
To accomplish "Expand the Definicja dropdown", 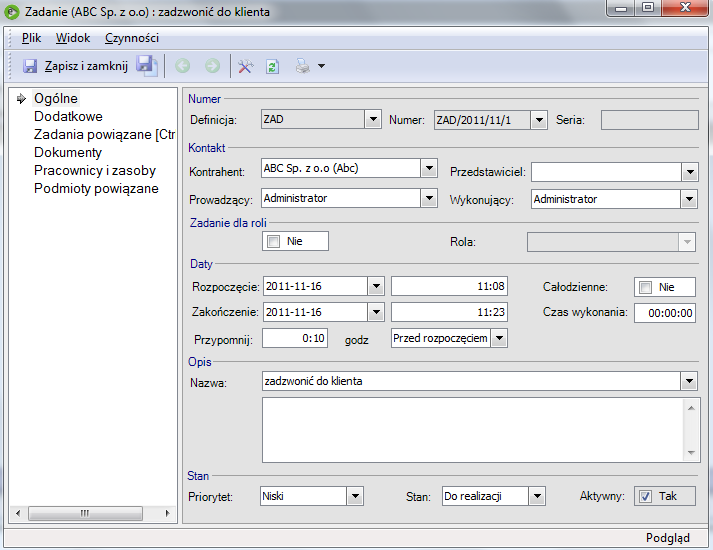I will coord(373,120).
